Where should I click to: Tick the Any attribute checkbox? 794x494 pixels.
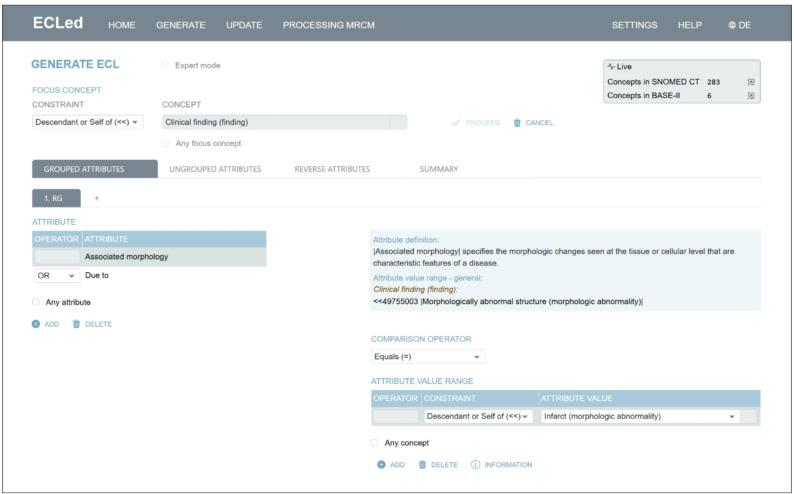35,302
